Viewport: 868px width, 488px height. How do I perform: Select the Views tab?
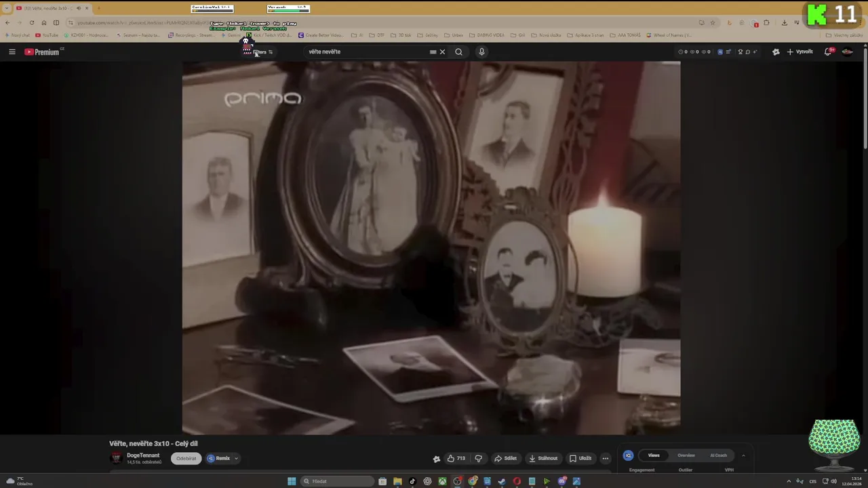tap(654, 455)
